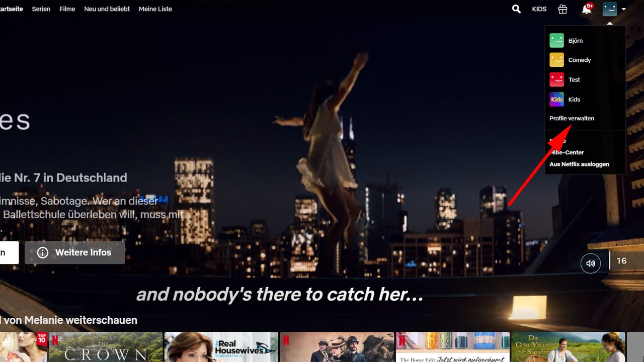Open the Top 10 badge thumbnail in the row
The width and height of the screenshot is (644, 362).
click(x=23, y=347)
